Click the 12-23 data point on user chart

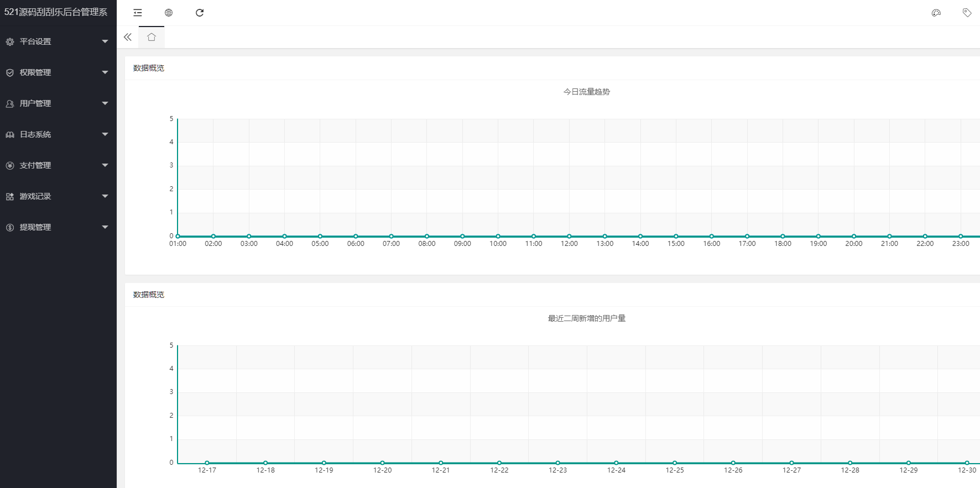(x=557, y=463)
